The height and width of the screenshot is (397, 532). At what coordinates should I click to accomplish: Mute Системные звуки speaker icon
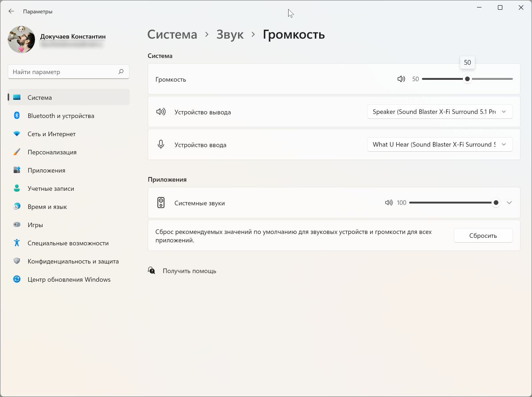389,203
